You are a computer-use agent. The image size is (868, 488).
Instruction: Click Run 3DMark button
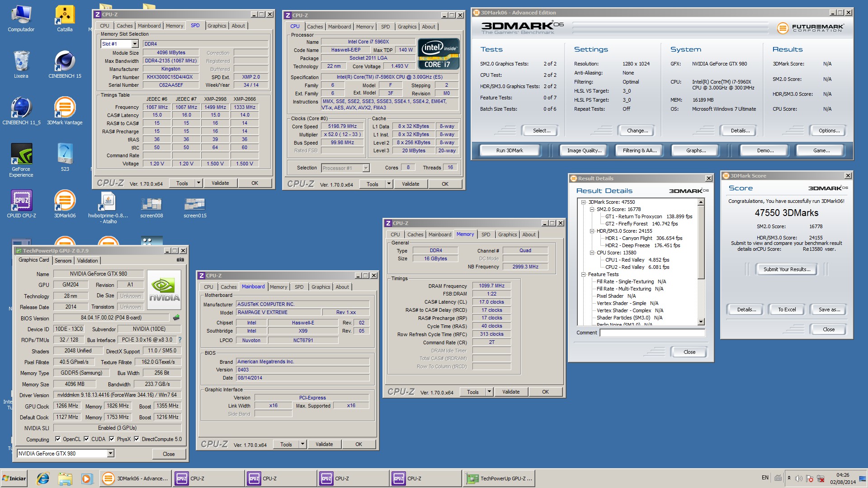coord(509,150)
